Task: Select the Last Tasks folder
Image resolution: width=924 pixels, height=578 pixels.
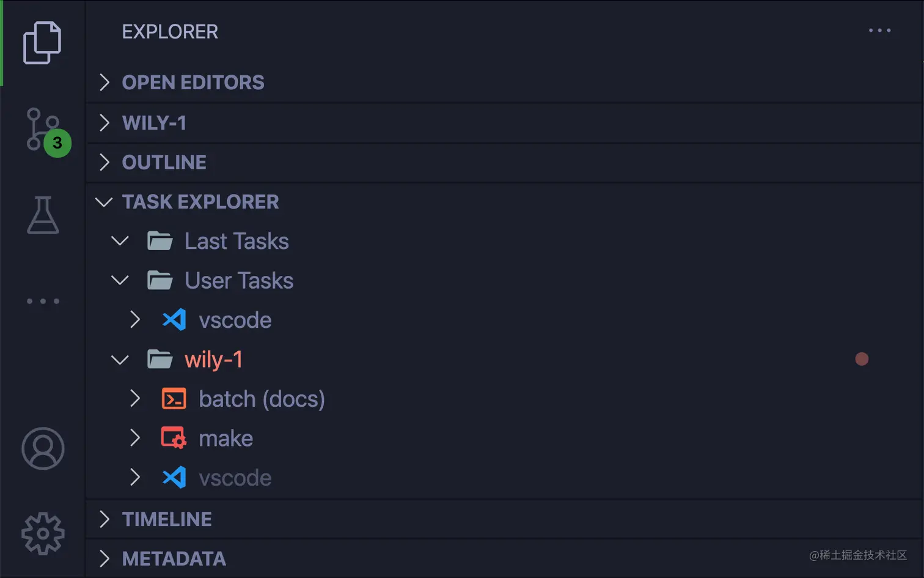Action: click(x=237, y=240)
